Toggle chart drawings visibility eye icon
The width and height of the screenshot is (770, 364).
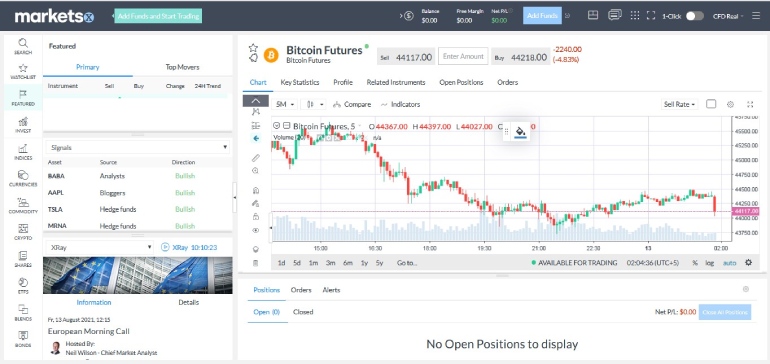(255, 230)
